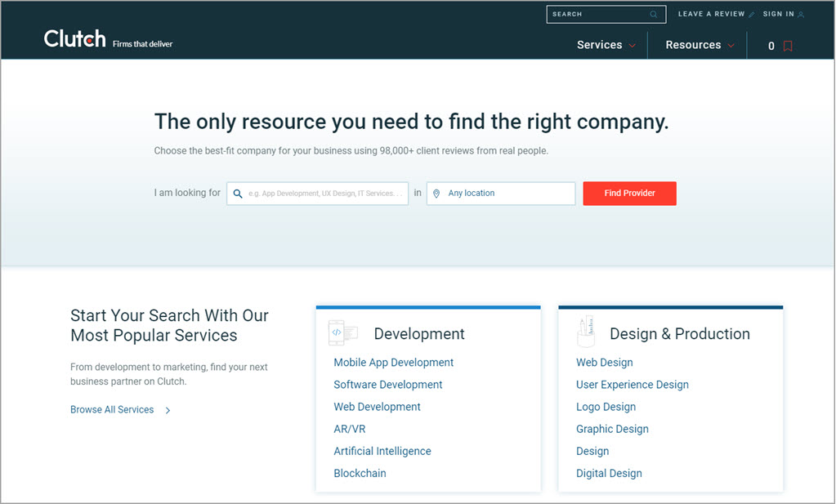Screen dimensions: 836x504
Task: Click the magnifier icon in top search box
Action: click(x=654, y=15)
